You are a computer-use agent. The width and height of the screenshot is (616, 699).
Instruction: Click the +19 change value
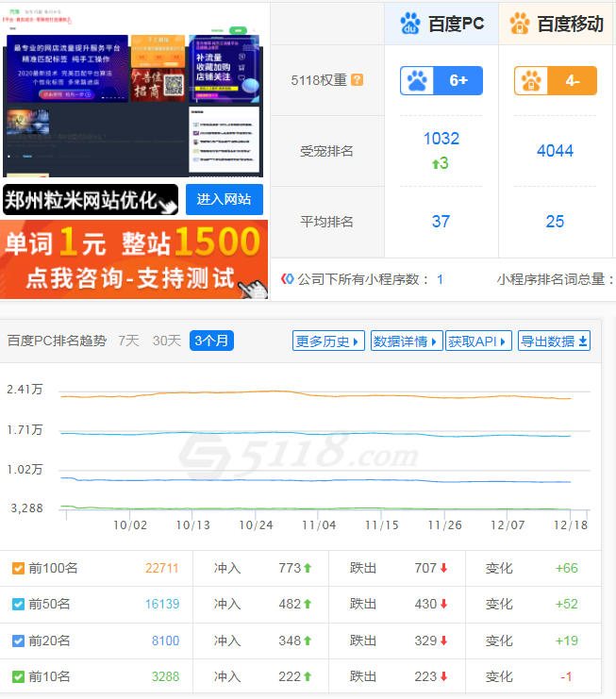567,641
